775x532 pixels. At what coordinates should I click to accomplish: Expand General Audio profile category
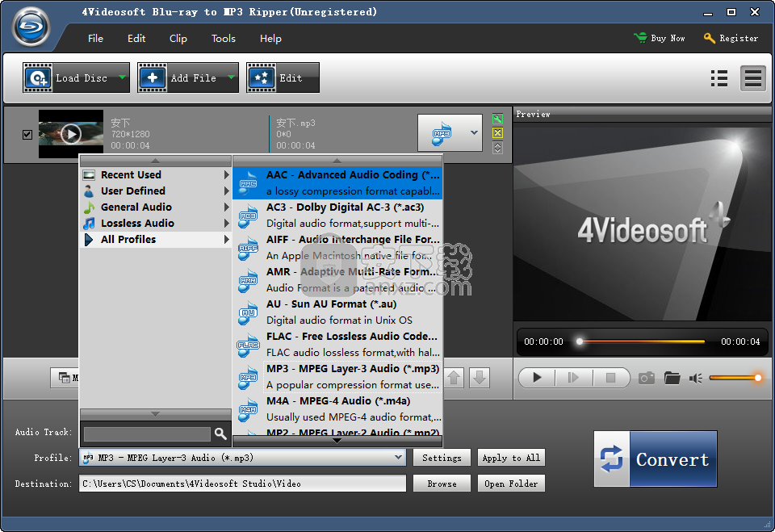pos(156,207)
